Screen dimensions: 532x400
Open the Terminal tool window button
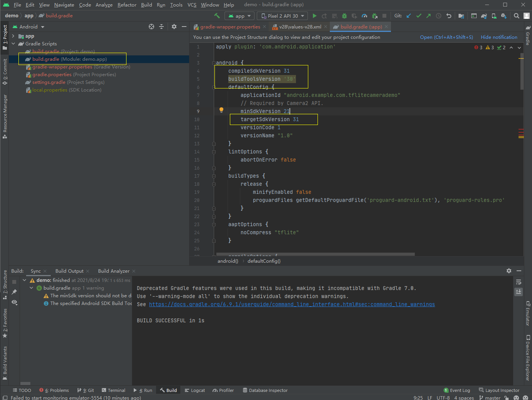pyautogui.click(x=113, y=390)
